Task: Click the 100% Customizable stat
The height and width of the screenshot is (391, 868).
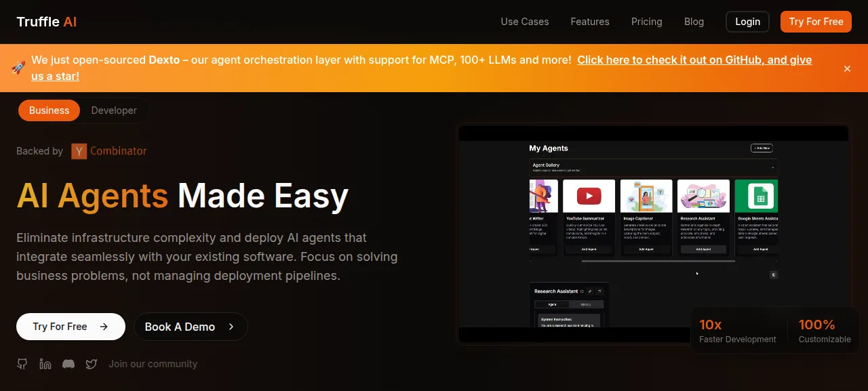Action: tap(825, 331)
